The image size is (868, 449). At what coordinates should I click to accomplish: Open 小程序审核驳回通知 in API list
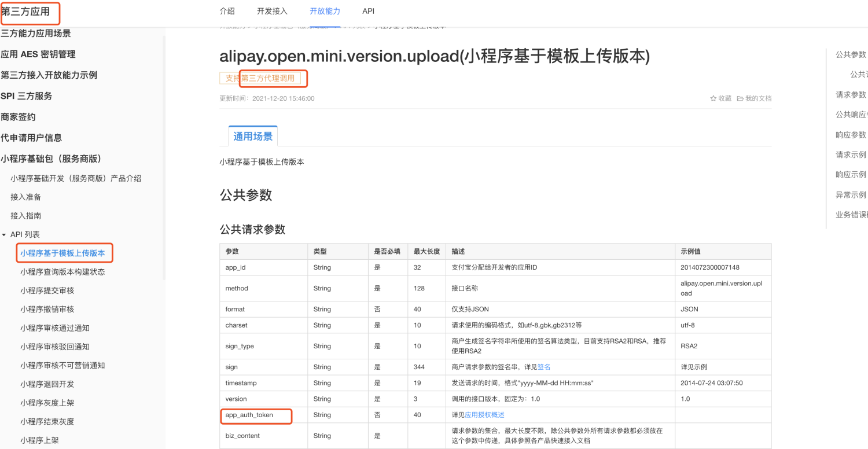[x=55, y=347]
